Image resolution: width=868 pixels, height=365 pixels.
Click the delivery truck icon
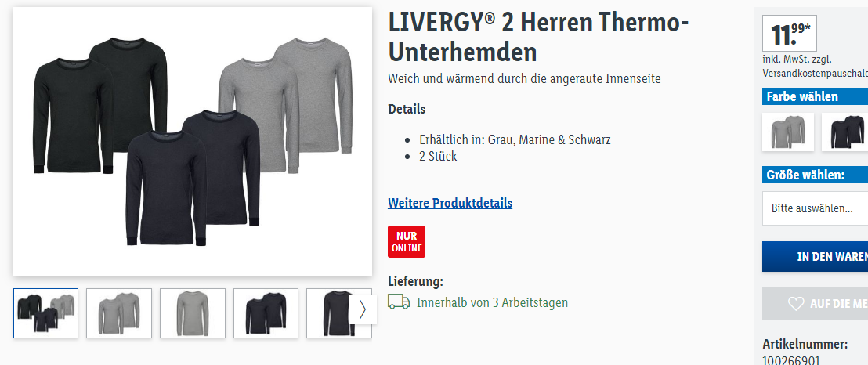tap(399, 302)
